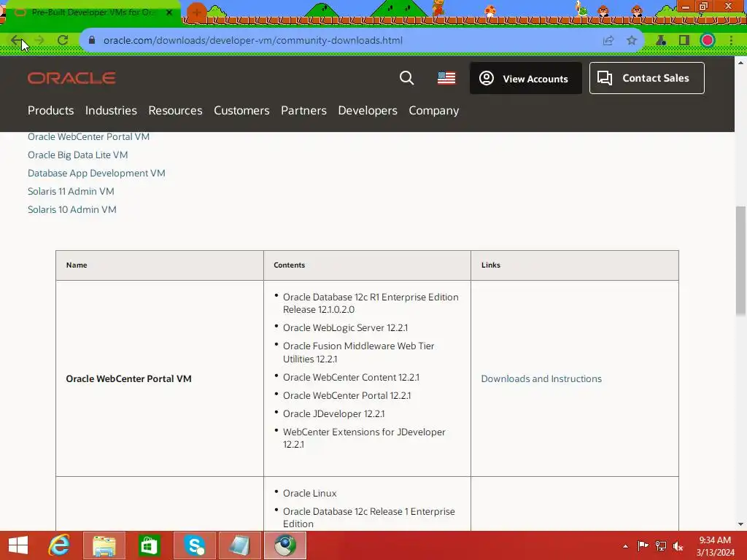Open the Partners menu
The image size is (747, 560).
click(303, 111)
